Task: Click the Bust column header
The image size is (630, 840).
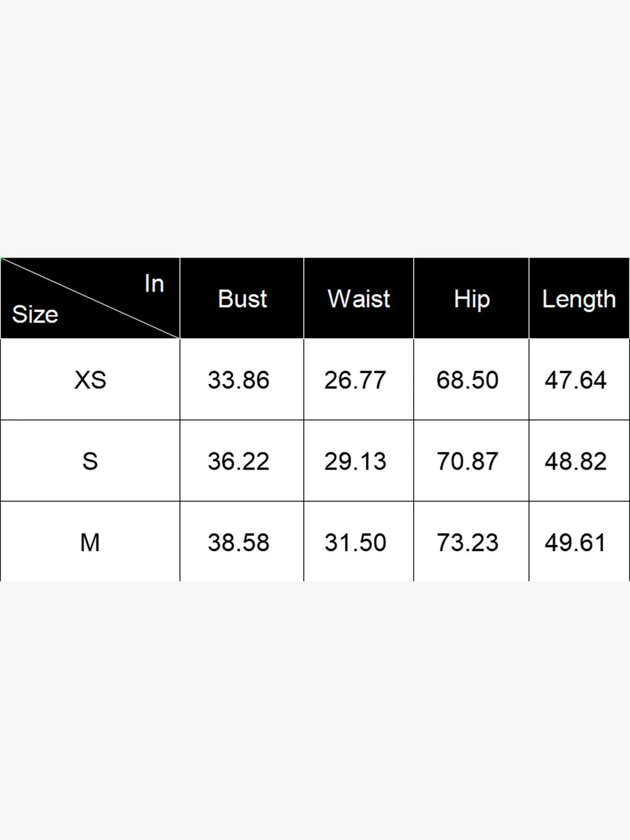Action: click(x=242, y=299)
